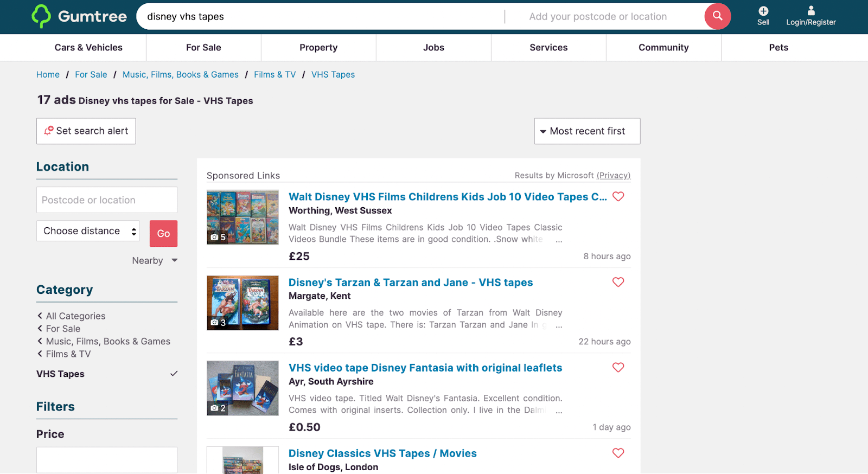Open Disney Classics VHS Tapes / Movies ad
This screenshot has width=868, height=474.
click(382, 453)
